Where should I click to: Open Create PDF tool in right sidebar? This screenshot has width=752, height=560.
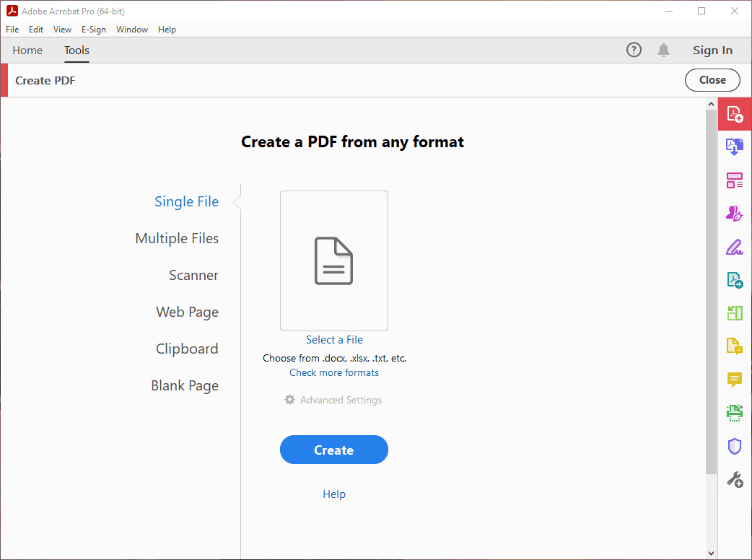(x=734, y=114)
